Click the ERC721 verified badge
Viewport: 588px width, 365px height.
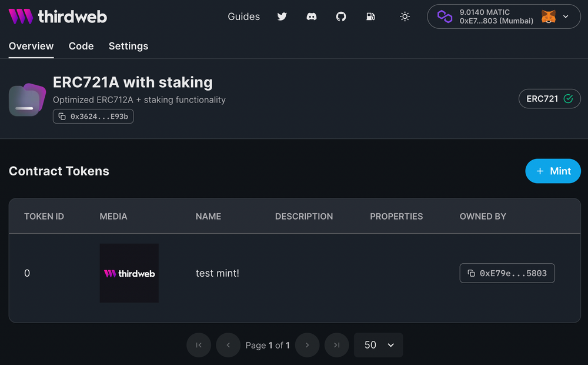tap(549, 98)
